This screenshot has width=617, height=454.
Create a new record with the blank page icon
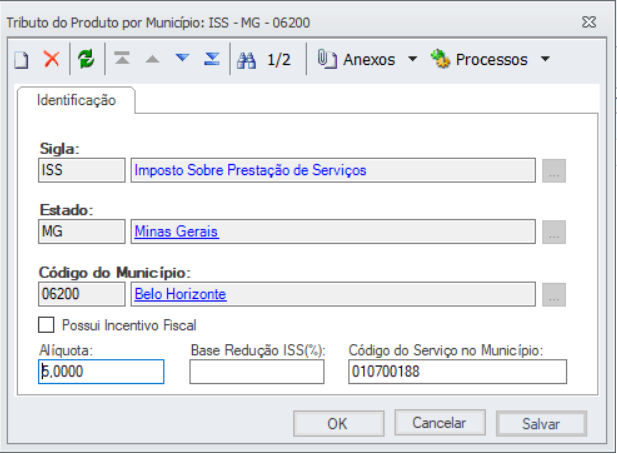point(21,60)
